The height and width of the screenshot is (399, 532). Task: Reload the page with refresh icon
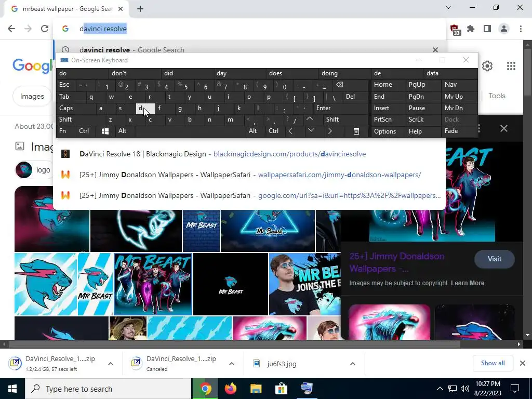coord(45,29)
